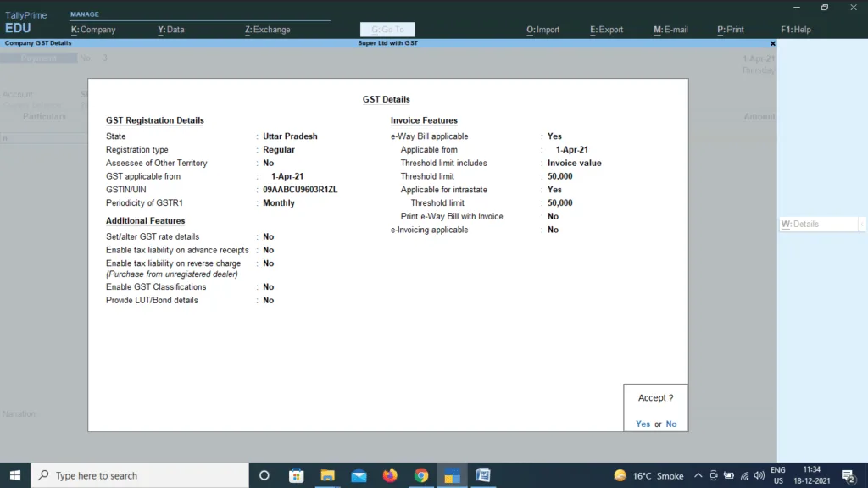This screenshot has height=488, width=868.
Task: Open the Export menu
Action: click(x=606, y=30)
